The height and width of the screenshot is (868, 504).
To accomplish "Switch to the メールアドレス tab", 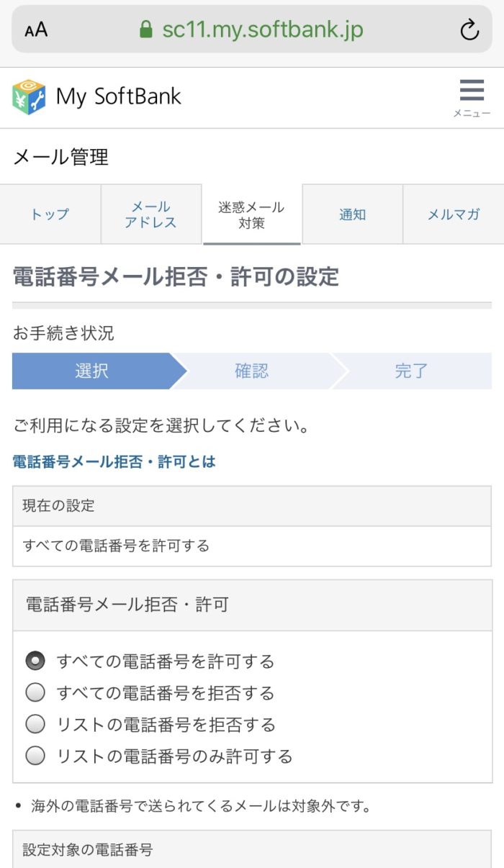I will coord(151,214).
